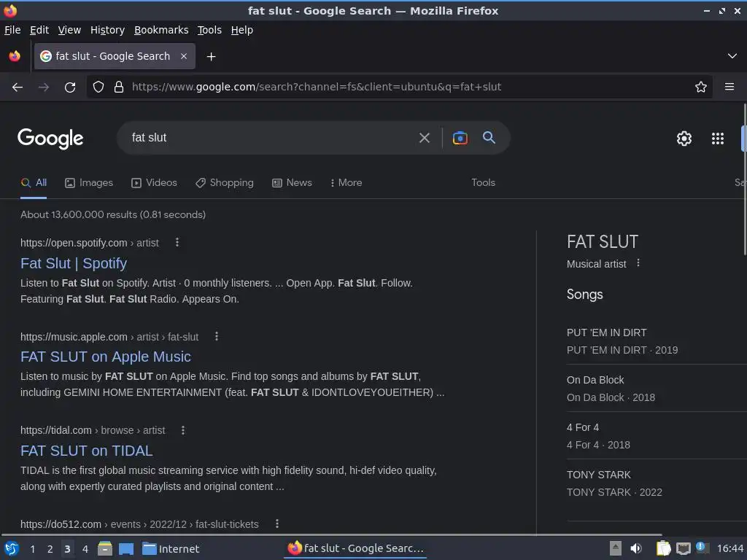
Task: Open the Firefox hamburger menu
Action: click(x=729, y=87)
